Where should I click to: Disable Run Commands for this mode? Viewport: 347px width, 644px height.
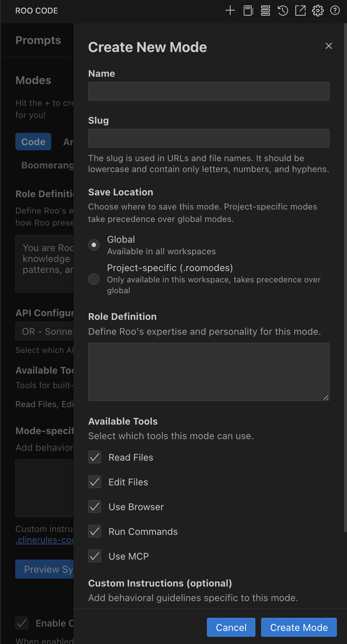(x=94, y=531)
